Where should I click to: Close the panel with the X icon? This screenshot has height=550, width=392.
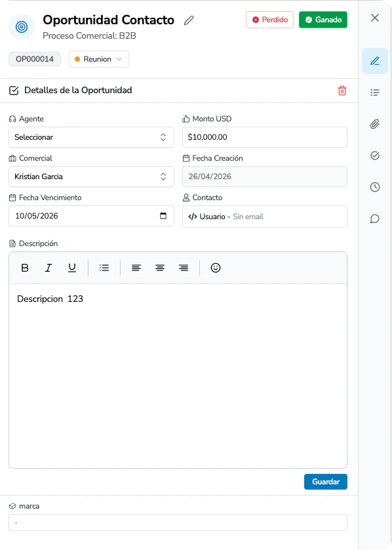coord(375,18)
